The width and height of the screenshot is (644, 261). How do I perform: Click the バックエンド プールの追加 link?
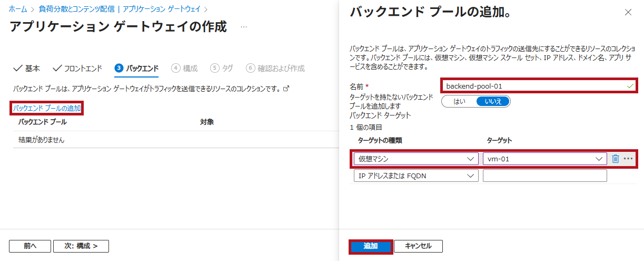(47, 108)
